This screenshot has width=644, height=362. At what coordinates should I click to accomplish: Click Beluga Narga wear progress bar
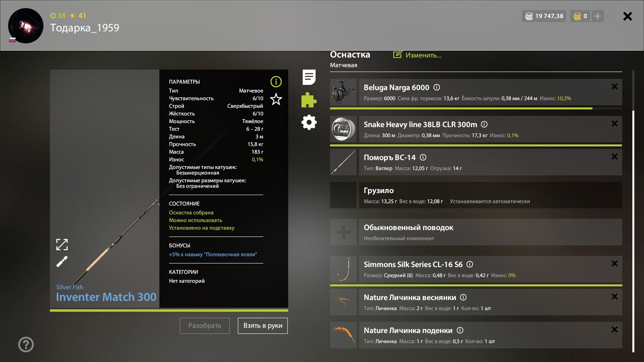pos(476,108)
